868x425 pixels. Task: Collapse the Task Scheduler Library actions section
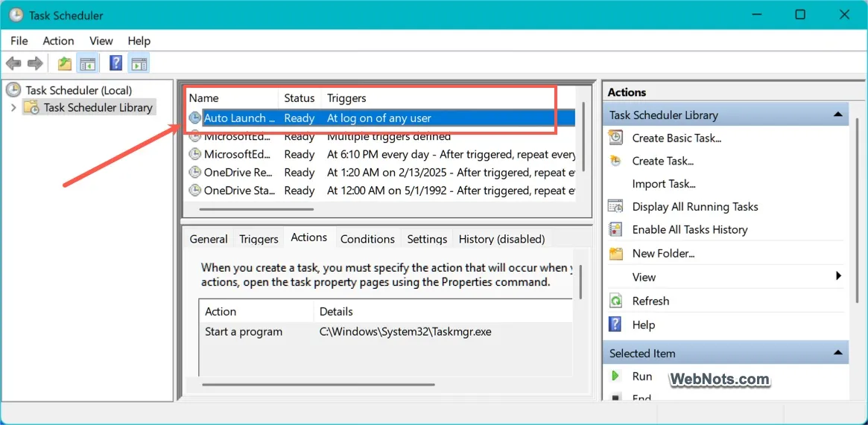838,115
